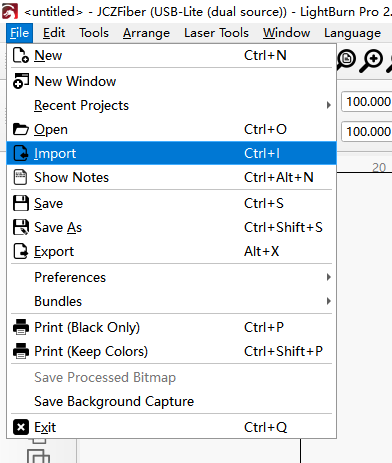Image resolution: width=392 pixels, height=463 pixels.
Task: Expand the Bundles submenu
Action: tap(171, 301)
